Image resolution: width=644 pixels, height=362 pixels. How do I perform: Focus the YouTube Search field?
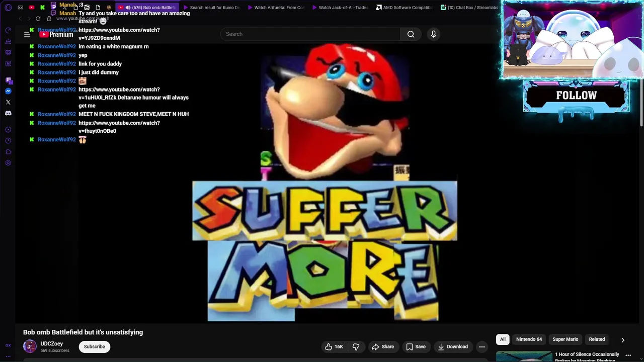310,34
